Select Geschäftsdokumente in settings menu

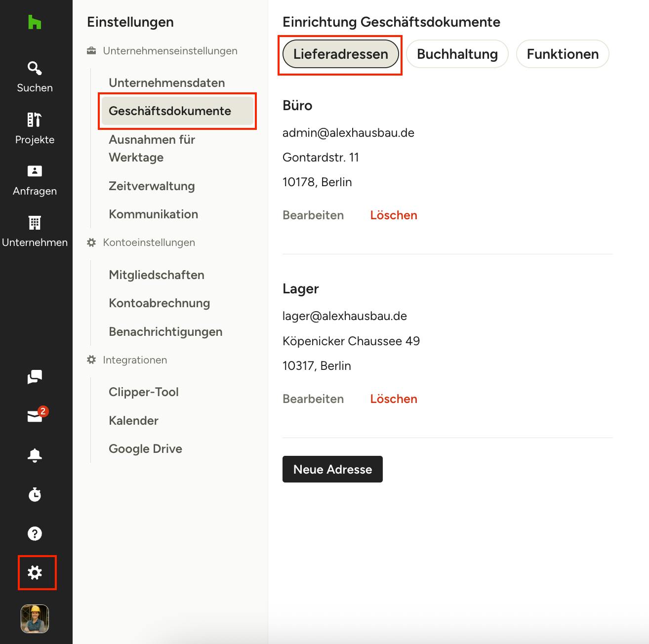(178, 111)
